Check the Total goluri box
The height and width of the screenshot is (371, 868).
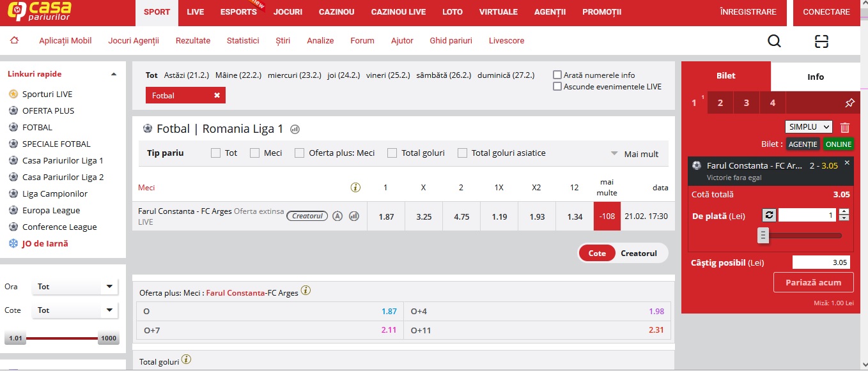click(x=392, y=153)
